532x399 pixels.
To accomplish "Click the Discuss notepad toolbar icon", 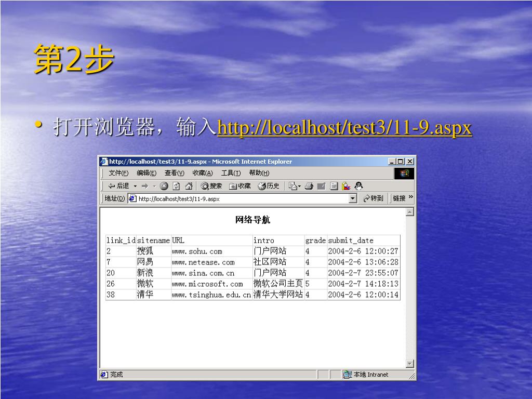I will [x=334, y=186].
